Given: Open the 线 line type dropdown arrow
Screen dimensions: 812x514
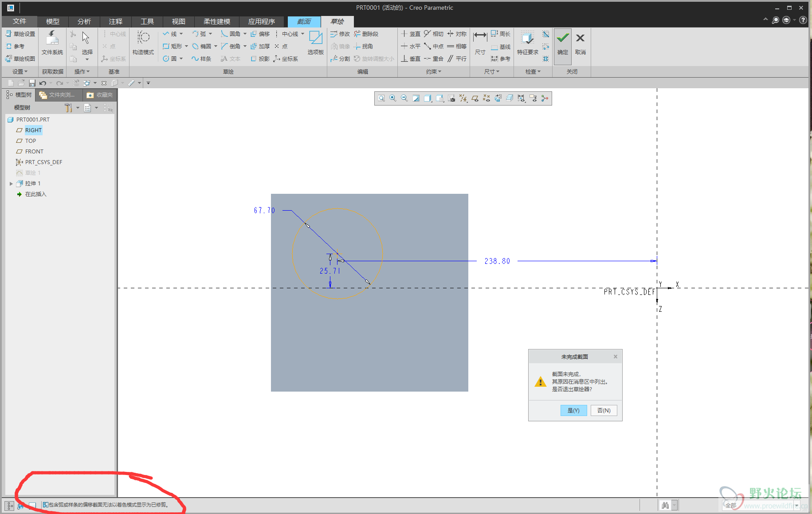Looking at the screenshot, I should (x=181, y=34).
